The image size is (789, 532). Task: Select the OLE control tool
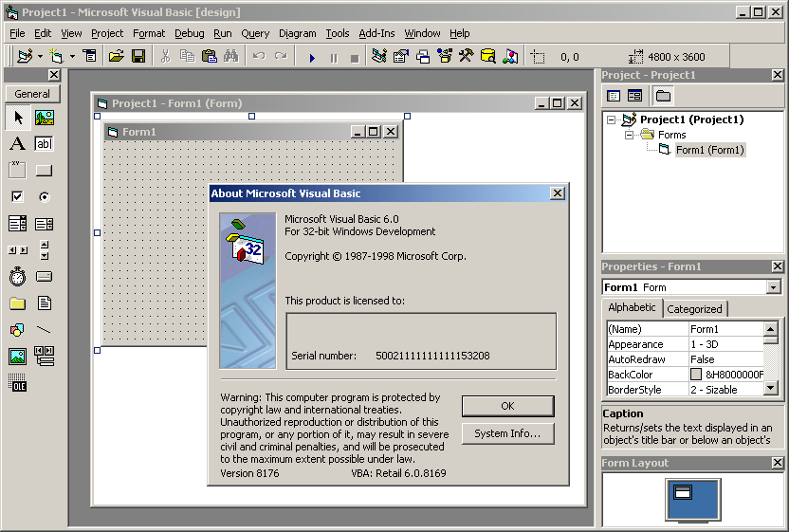click(18, 382)
